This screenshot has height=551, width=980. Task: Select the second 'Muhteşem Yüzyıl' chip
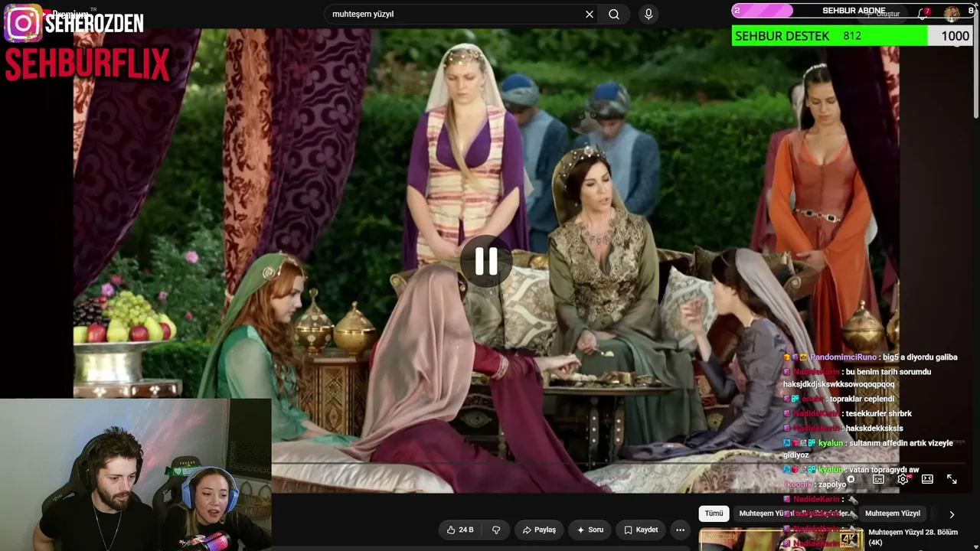click(x=892, y=514)
